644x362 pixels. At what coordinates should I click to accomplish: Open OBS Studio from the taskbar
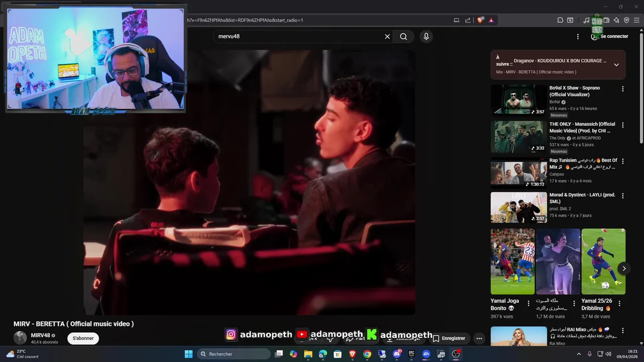pos(456,354)
